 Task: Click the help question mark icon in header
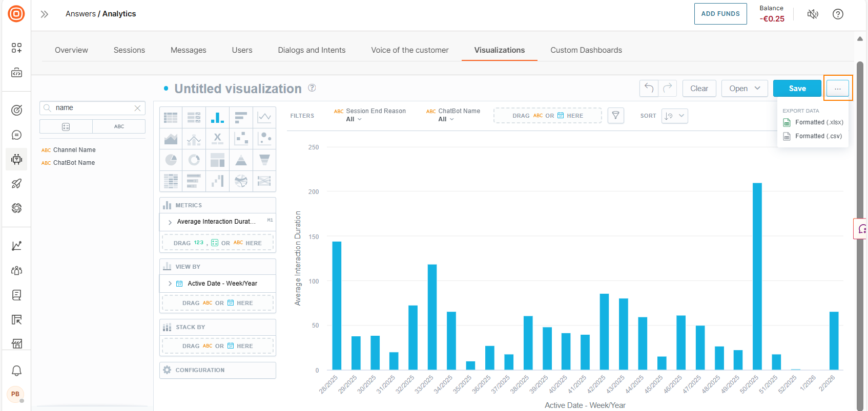tap(838, 14)
